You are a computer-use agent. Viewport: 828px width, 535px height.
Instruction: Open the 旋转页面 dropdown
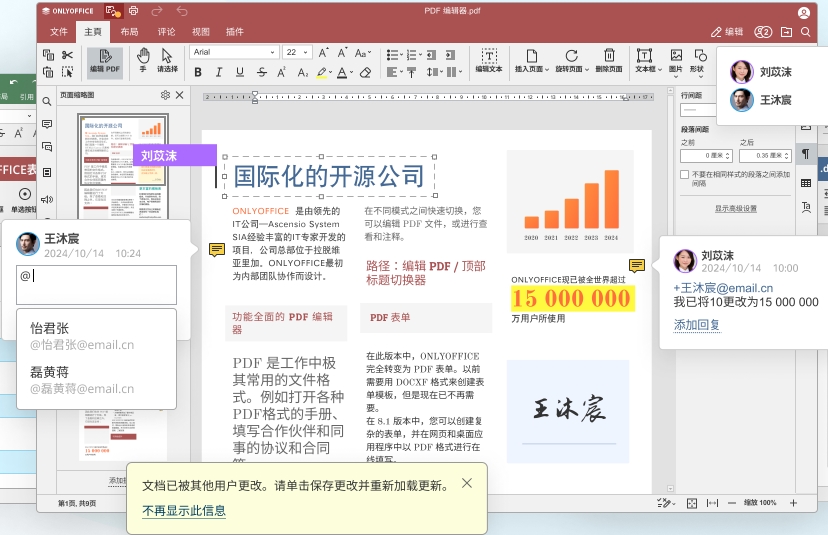572,61
